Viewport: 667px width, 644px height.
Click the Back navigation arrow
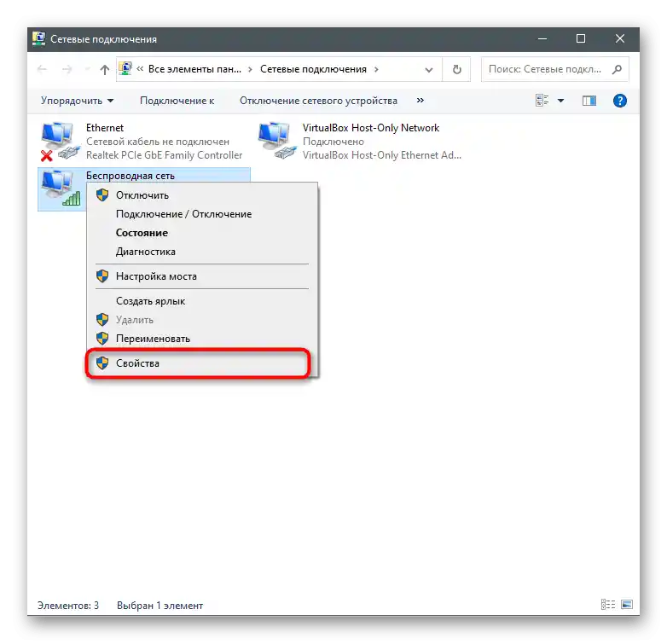pyautogui.click(x=42, y=69)
